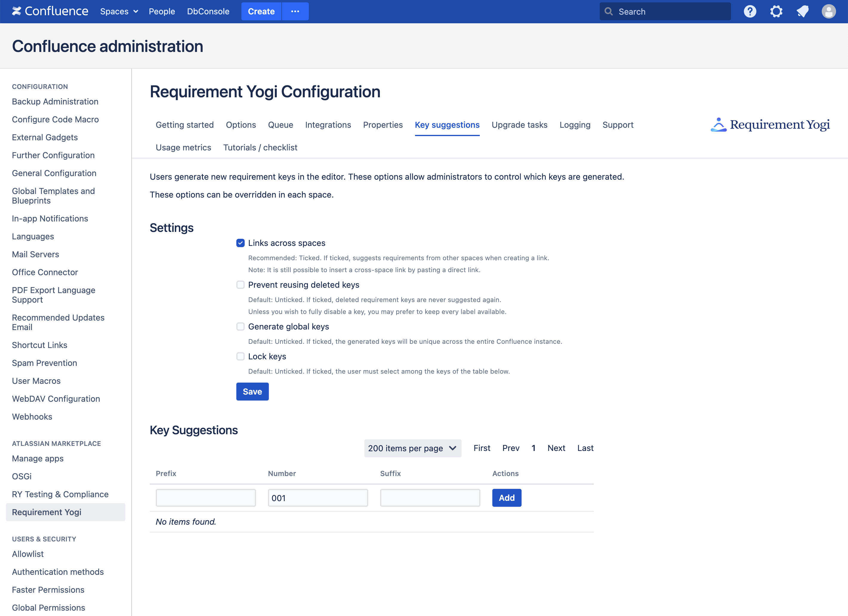Open the user profile avatar
The width and height of the screenshot is (848, 616).
click(x=828, y=11)
